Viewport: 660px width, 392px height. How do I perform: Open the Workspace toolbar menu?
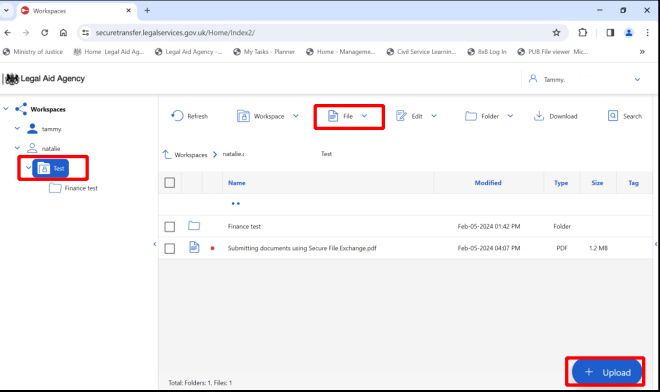267,116
